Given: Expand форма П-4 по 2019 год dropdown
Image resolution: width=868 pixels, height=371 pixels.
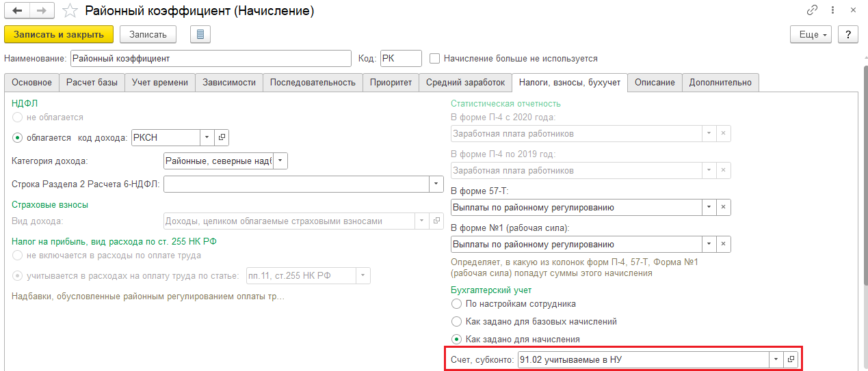Looking at the screenshot, I should [709, 170].
